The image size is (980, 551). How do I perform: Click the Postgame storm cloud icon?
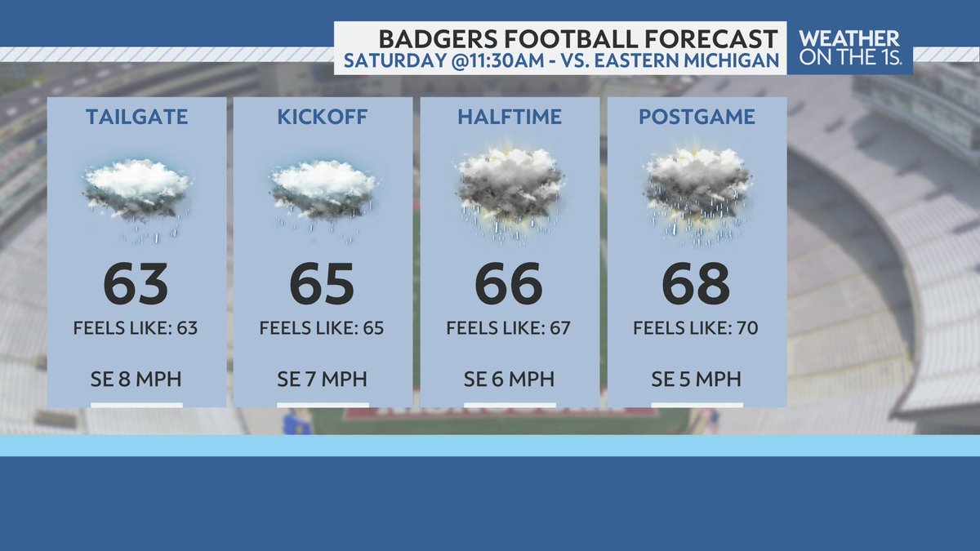click(697, 196)
